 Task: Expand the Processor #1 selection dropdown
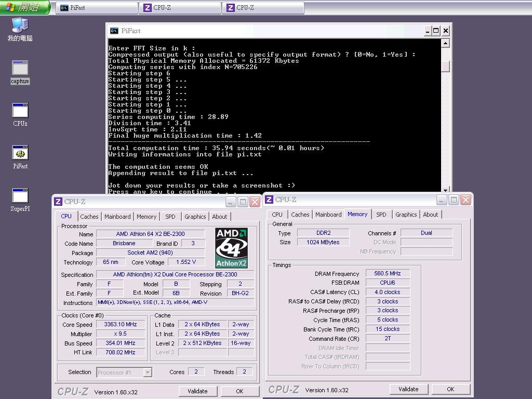[x=148, y=372]
